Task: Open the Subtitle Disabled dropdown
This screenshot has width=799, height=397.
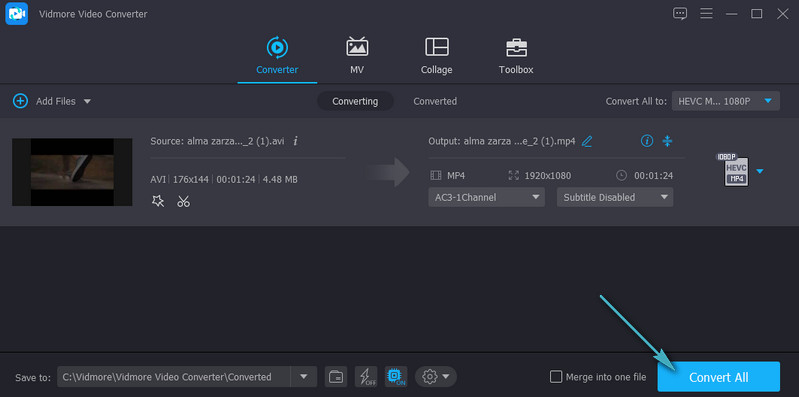Action: coord(615,197)
